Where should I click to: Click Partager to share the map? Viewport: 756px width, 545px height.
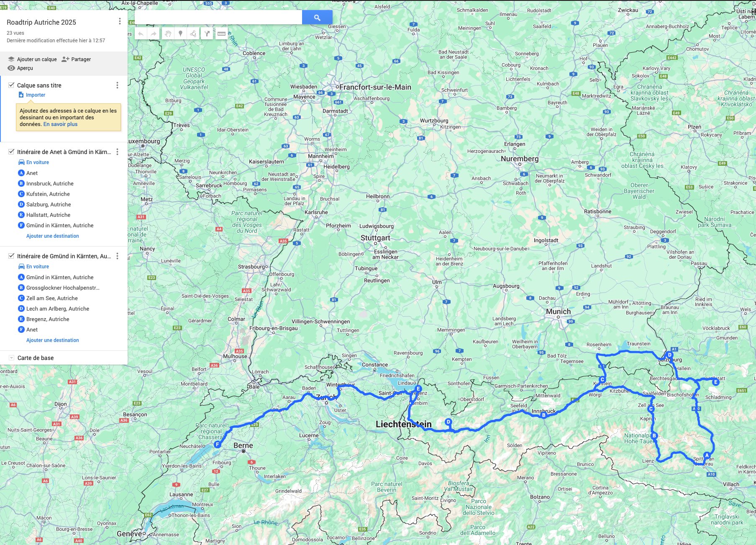click(x=76, y=59)
